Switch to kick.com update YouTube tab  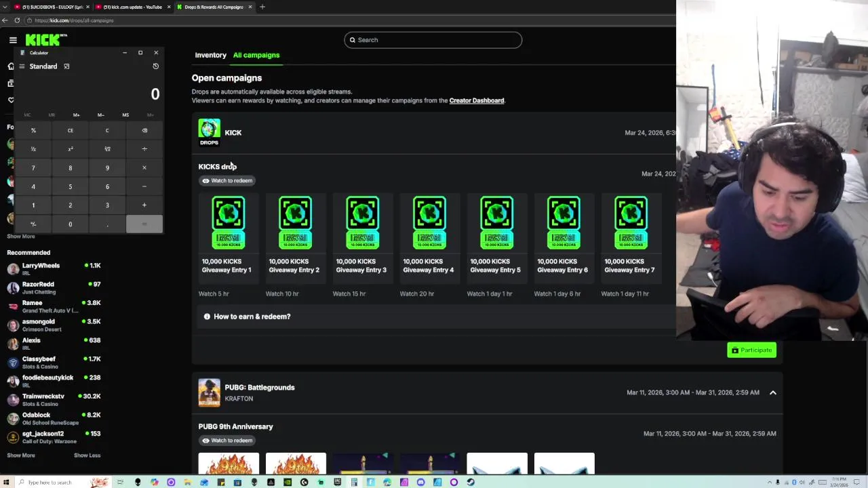coord(132,7)
